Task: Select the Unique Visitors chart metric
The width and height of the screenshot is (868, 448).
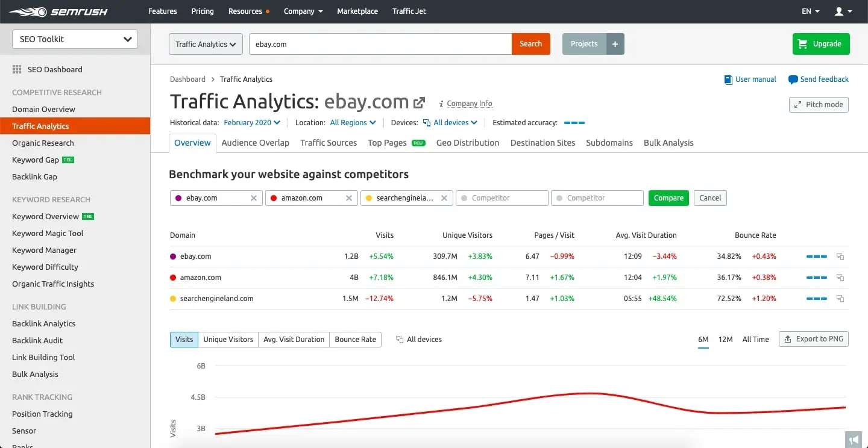Action: tap(228, 340)
